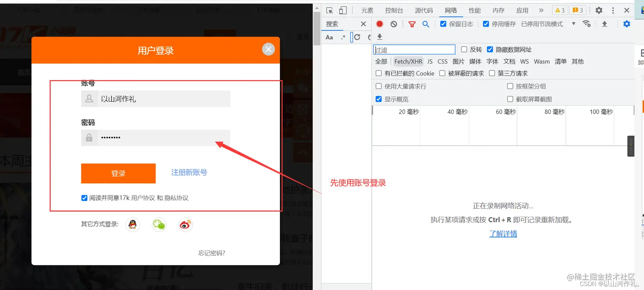Enable 第三方请求 checkbox
The height and width of the screenshot is (290, 644).
click(x=492, y=73)
